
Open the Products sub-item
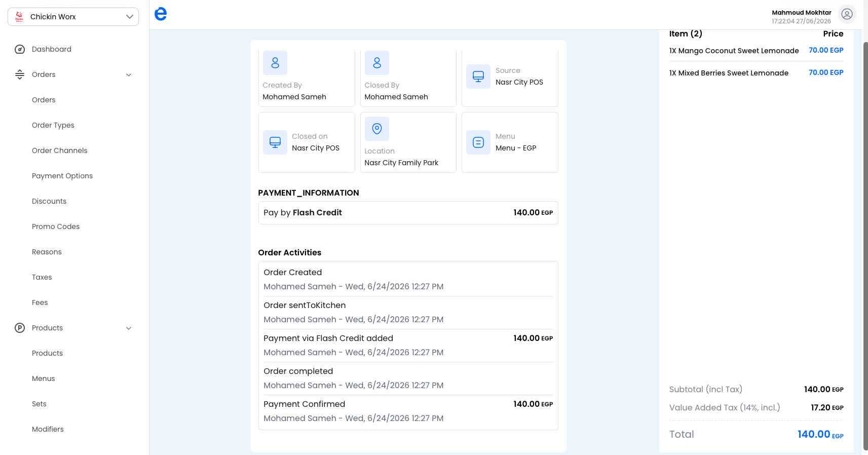tap(48, 353)
